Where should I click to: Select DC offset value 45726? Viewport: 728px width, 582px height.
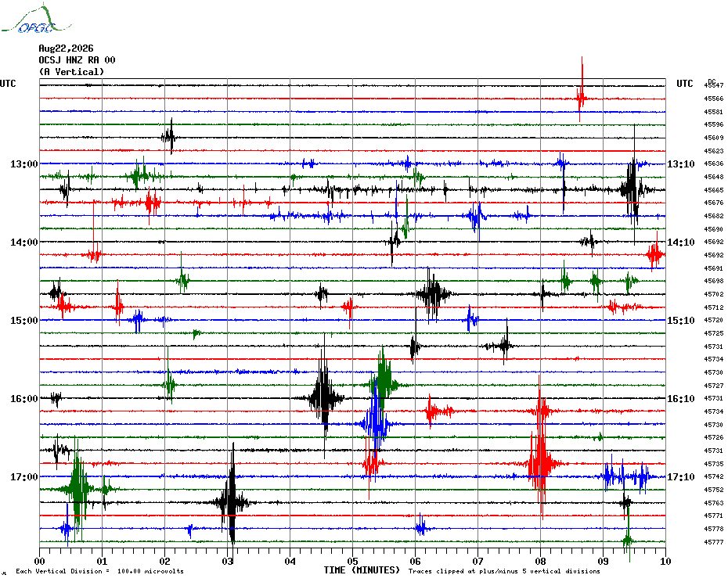click(x=714, y=437)
